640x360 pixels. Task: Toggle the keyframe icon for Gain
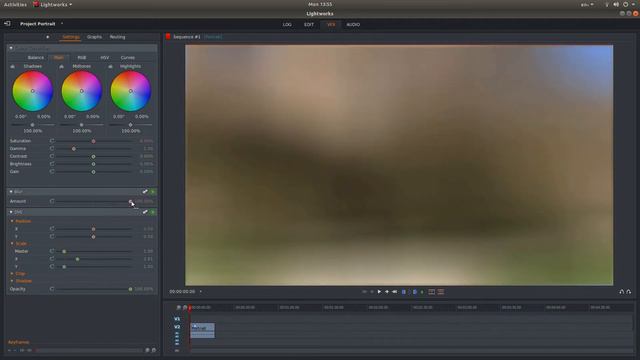click(x=52, y=172)
